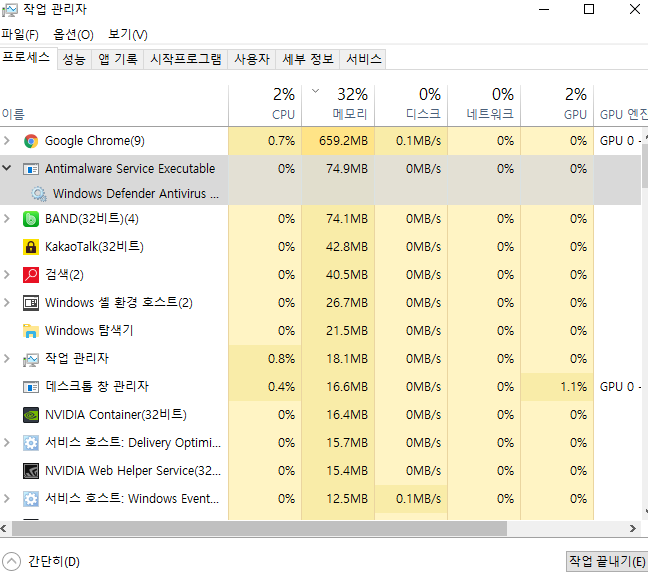Image resolution: width=648 pixels, height=586 pixels.
Task: Click the 간단히 collapse arrow icon
Action: click(11, 562)
